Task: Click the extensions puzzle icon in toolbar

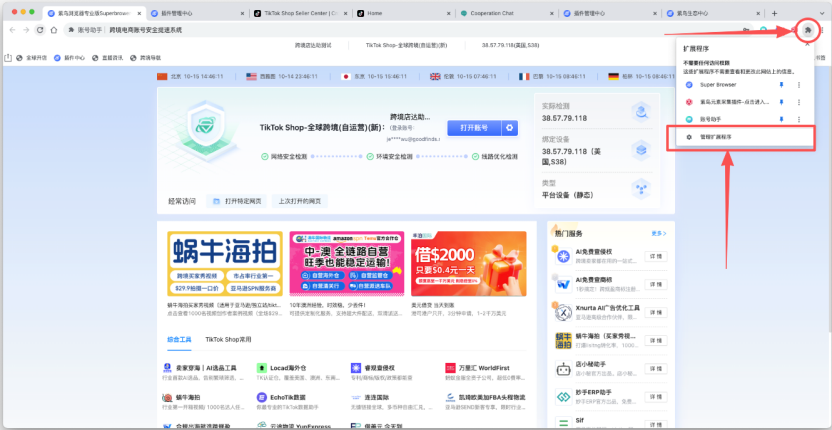Action: point(806,30)
